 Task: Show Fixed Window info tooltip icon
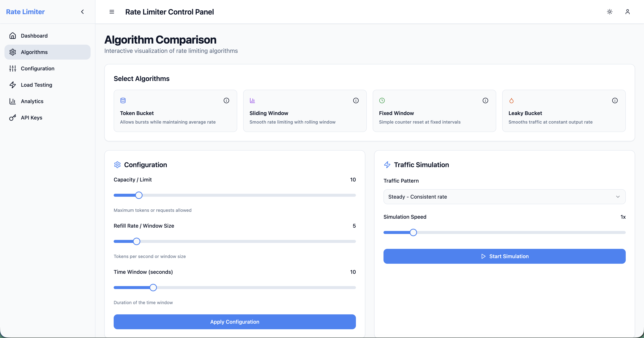click(x=485, y=101)
